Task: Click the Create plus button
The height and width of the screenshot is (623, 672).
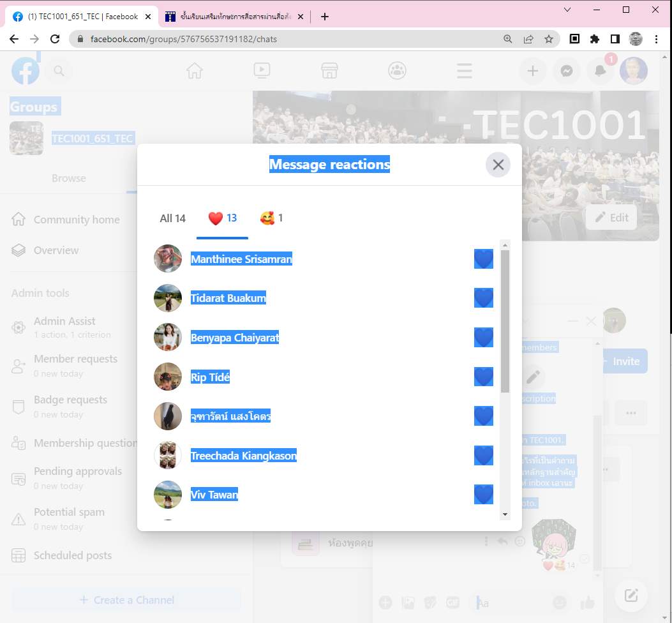Action: tap(533, 71)
